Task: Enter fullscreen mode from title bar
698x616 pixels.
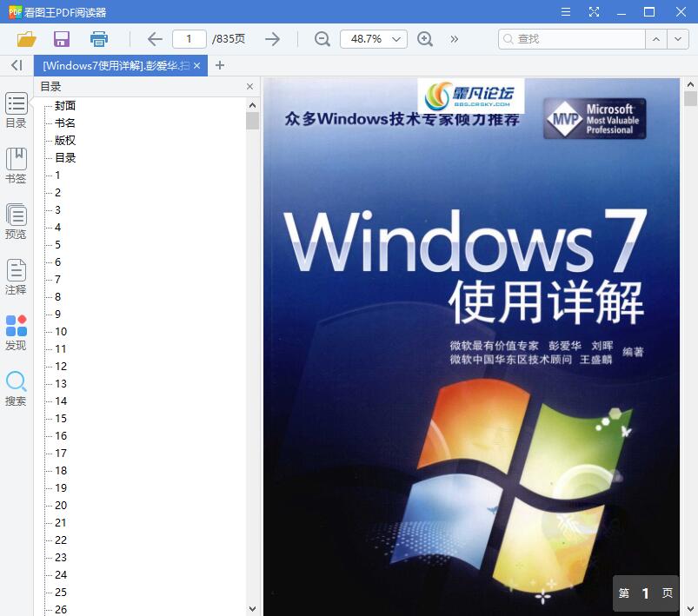Action: tap(594, 11)
